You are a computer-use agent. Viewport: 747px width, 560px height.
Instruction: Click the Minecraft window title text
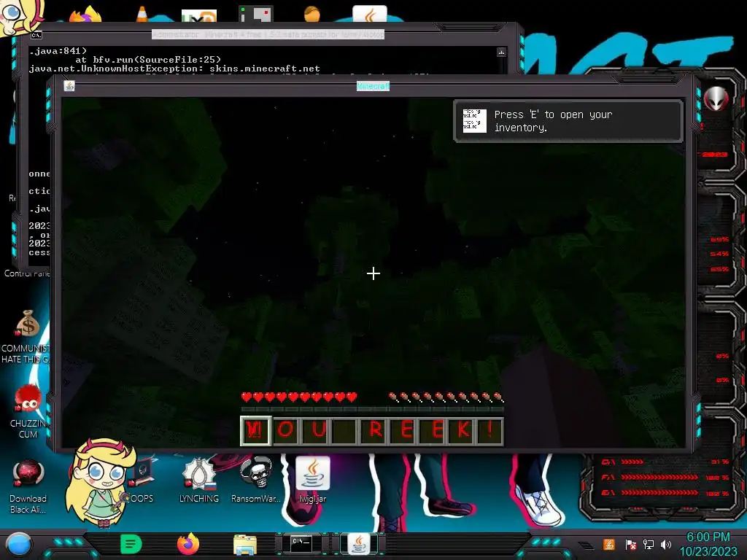click(x=373, y=86)
